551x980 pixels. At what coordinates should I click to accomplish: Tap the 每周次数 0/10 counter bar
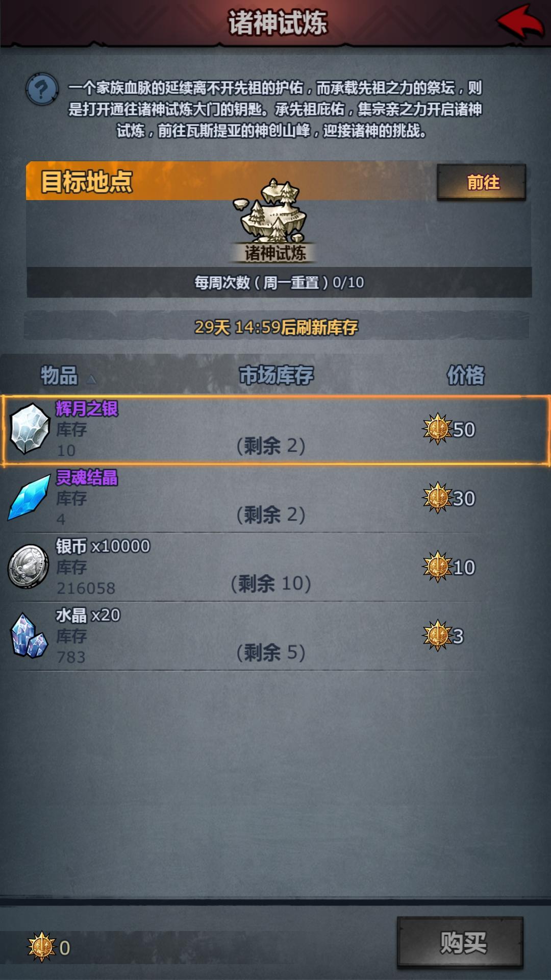279,282
